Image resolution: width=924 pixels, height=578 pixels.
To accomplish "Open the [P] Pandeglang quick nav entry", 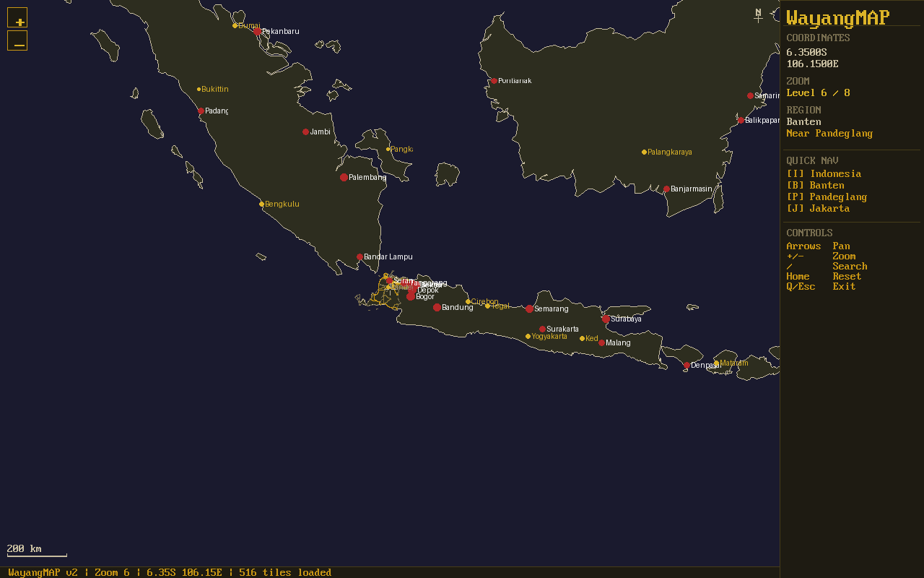I will point(827,197).
